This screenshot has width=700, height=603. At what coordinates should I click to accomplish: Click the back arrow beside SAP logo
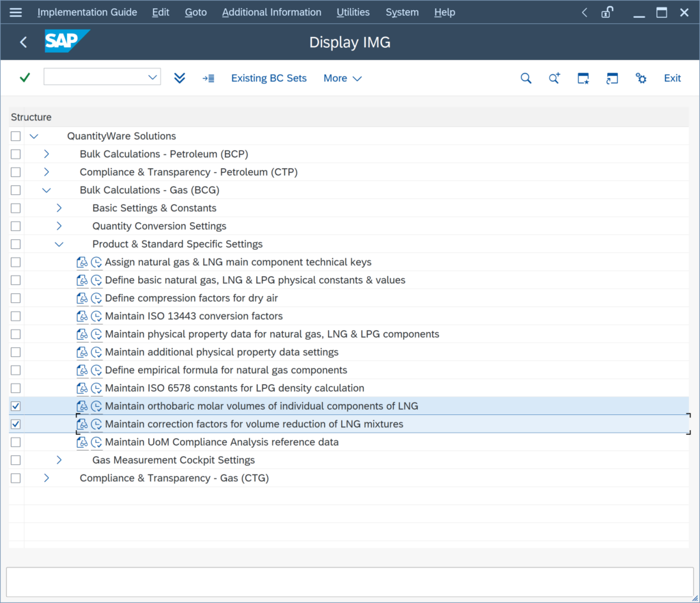click(x=24, y=42)
